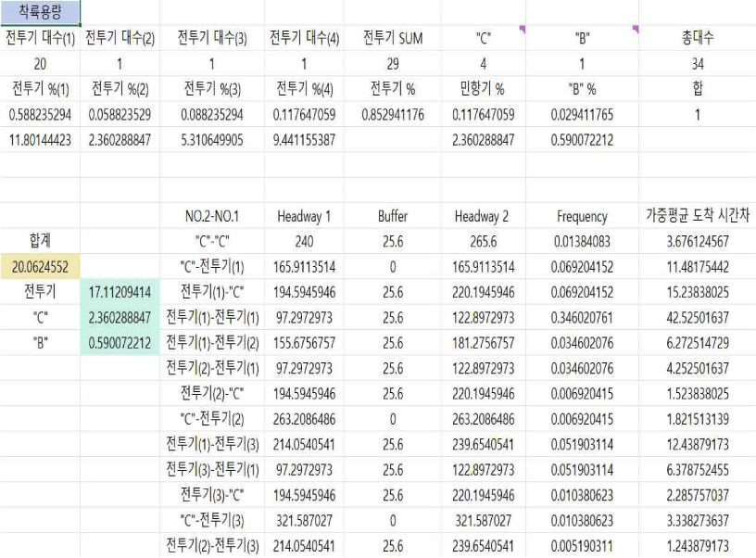Click the Buffer column header
This screenshot has height=558, width=756.
(392, 217)
